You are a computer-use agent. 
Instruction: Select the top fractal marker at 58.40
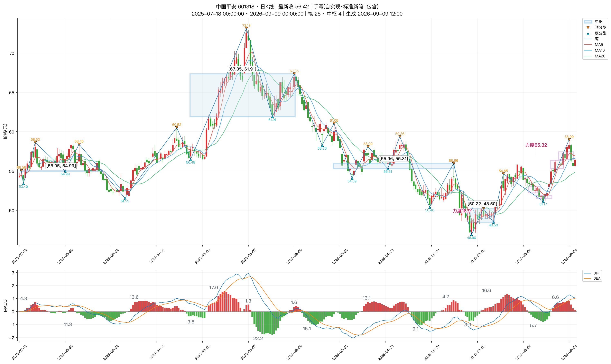pyautogui.click(x=79, y=144)
